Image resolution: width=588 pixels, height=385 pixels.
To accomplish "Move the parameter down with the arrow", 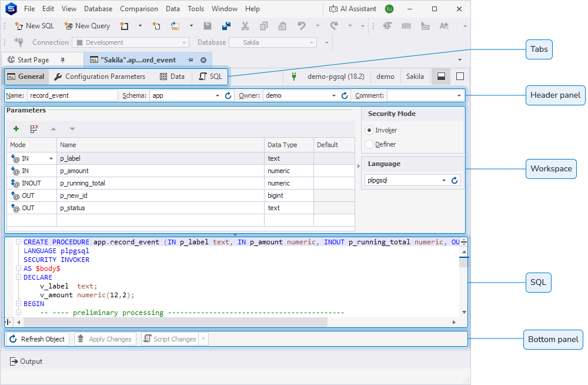I will [x=72, y=129].
